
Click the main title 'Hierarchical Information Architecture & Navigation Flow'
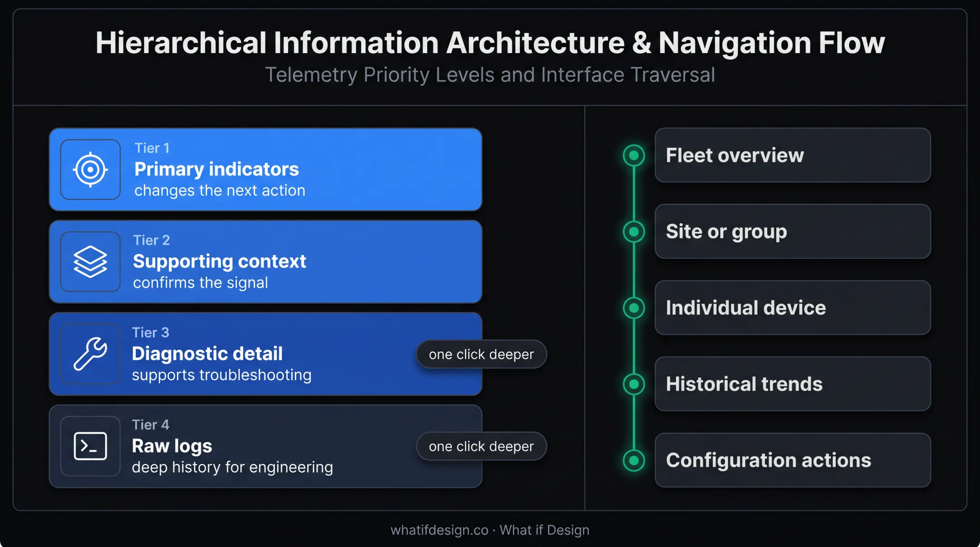[x=490, y=43]
